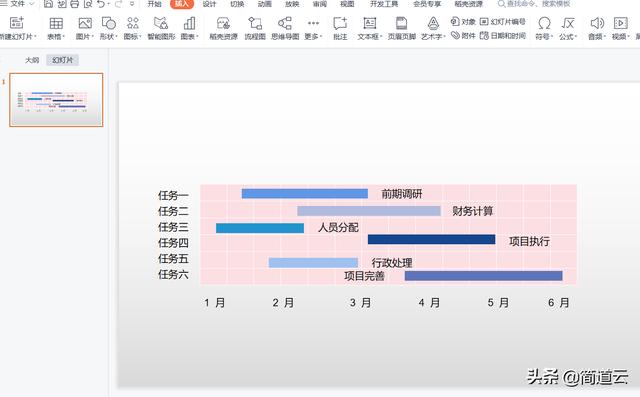
Task: Switch side panel to 幻灯片 view
Action: point(62,60)
